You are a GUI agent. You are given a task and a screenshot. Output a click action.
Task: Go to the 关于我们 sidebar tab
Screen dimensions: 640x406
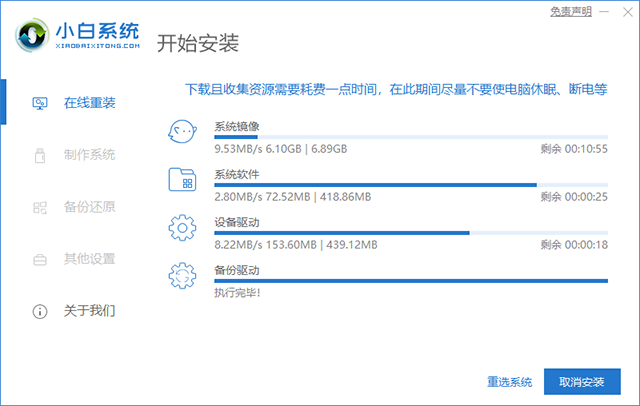(x=89, y=312)
